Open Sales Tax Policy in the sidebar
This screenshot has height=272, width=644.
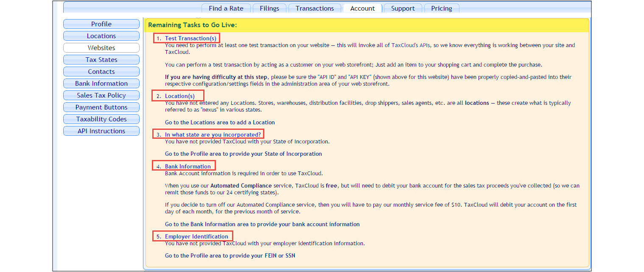tap(101, 95)
